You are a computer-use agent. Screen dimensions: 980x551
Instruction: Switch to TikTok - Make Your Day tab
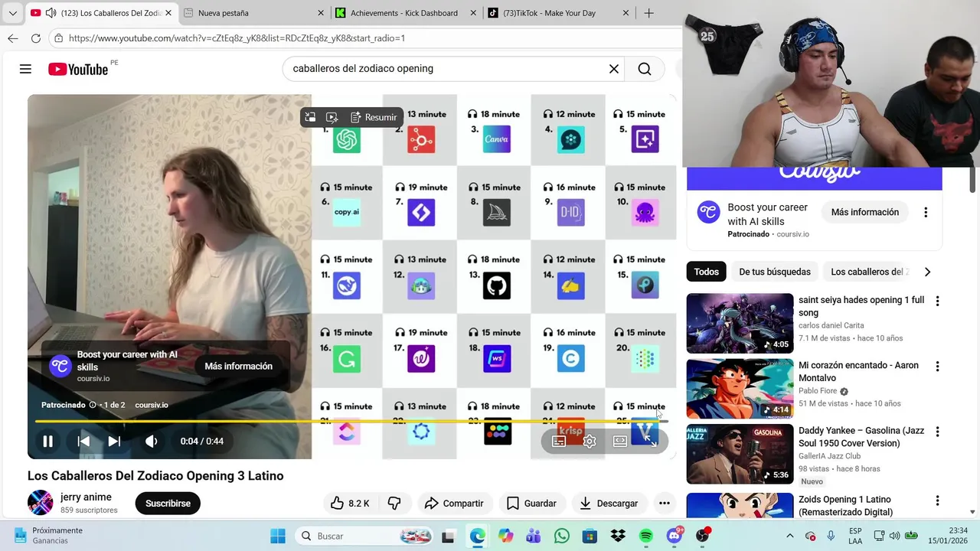558,13
